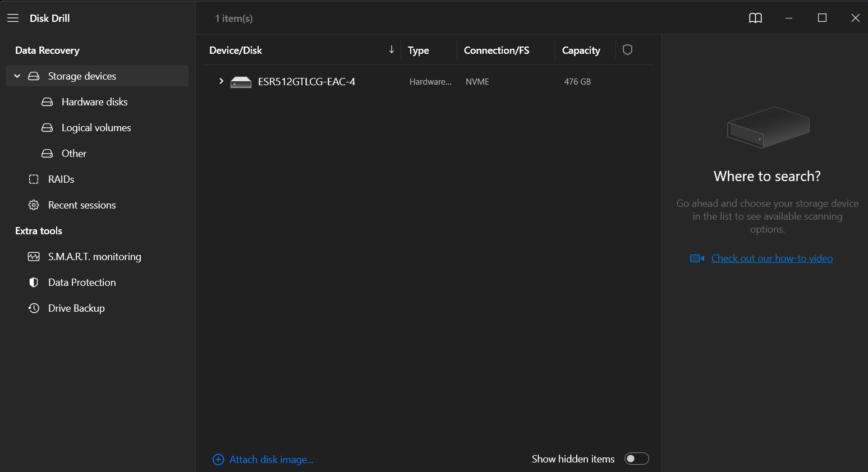Click the Other drive icon
The image size is (868, 472).
47,154
